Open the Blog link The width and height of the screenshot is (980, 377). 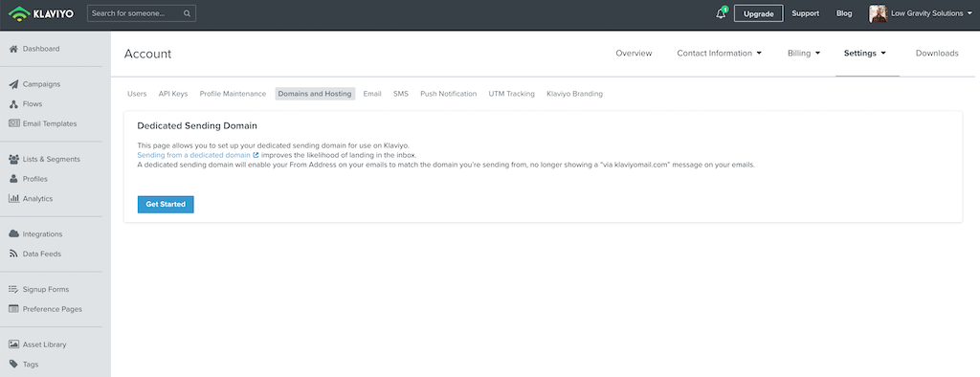point(844,13)
